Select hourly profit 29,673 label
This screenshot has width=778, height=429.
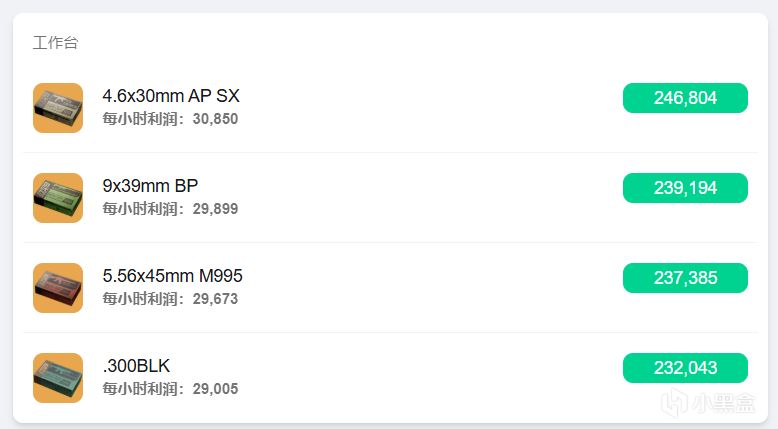[x=170, y=299]
